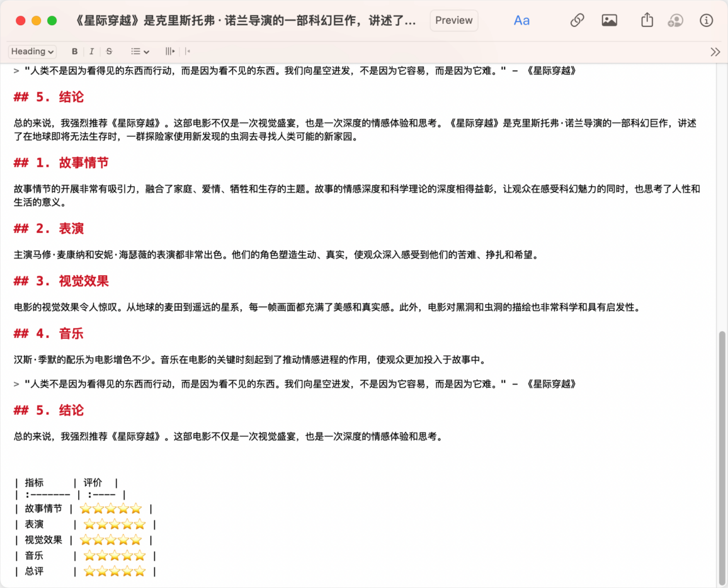
Task: Click the paragraph starting "主演马修·麦康纳"
Action: [x=277, y=255]
